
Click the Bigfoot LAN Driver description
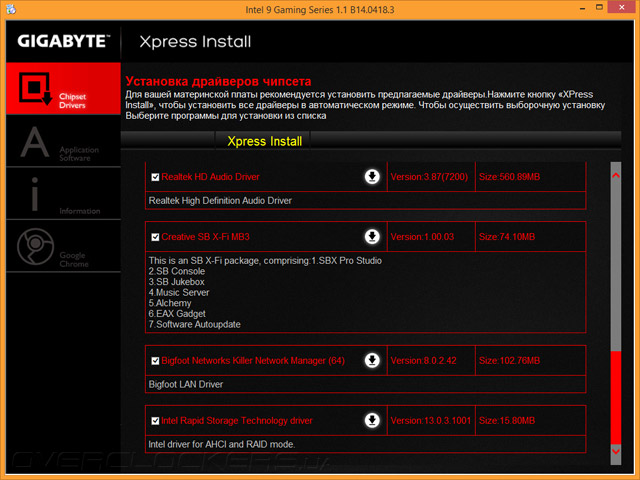(x=186, y=384)
